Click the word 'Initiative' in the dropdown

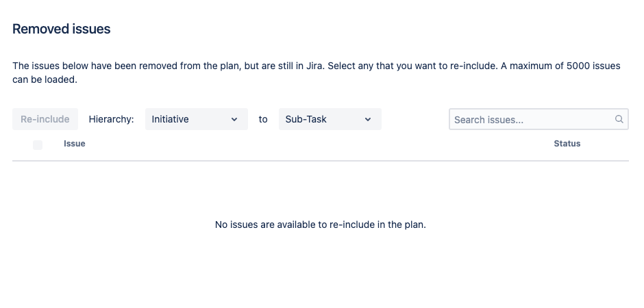pos(170,119)
